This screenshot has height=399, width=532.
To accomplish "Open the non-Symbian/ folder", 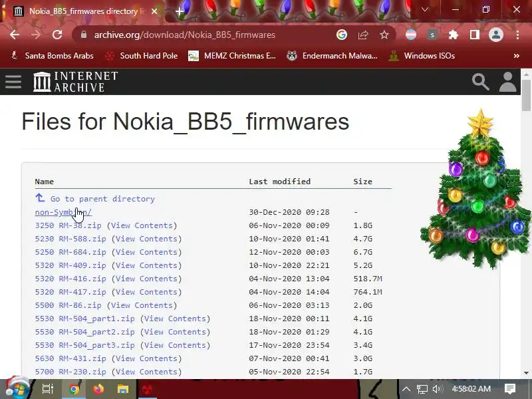I will (63, 212).
